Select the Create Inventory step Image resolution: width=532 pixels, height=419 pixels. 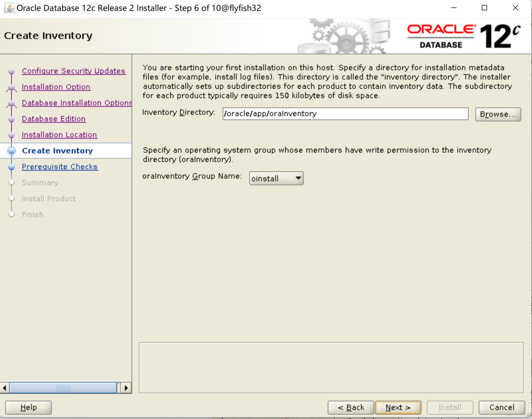coord(57,151)
